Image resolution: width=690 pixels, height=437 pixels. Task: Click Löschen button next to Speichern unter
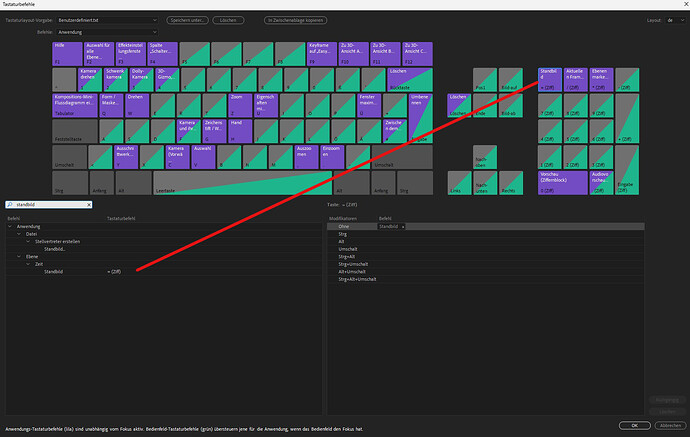tap(228, 20)
